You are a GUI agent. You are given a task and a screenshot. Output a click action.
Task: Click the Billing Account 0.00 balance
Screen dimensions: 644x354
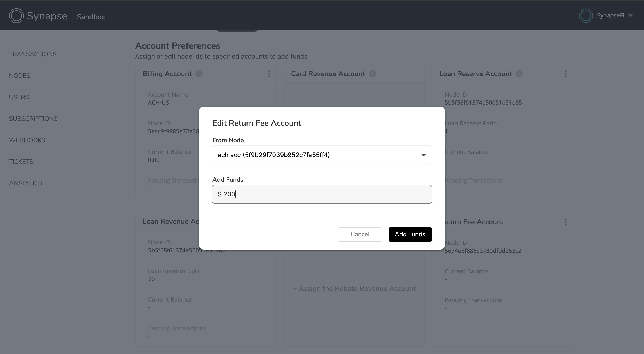(154, 160)
